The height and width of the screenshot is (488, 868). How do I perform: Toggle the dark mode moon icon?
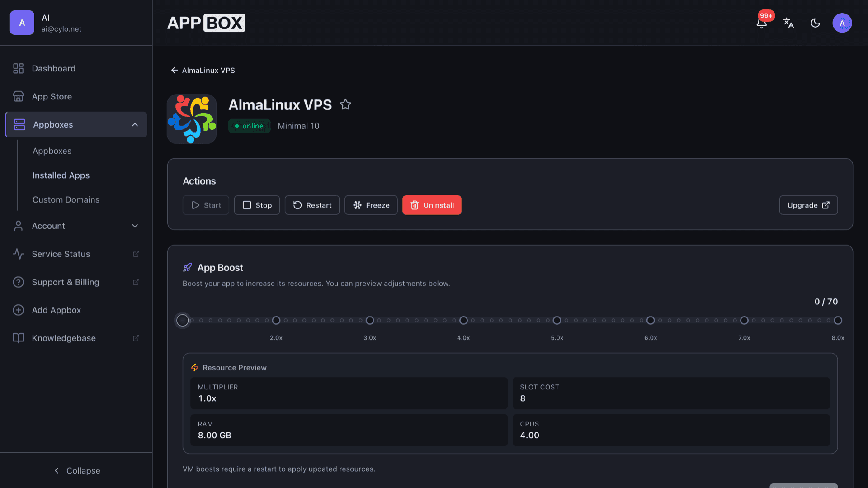pos(815,23)
